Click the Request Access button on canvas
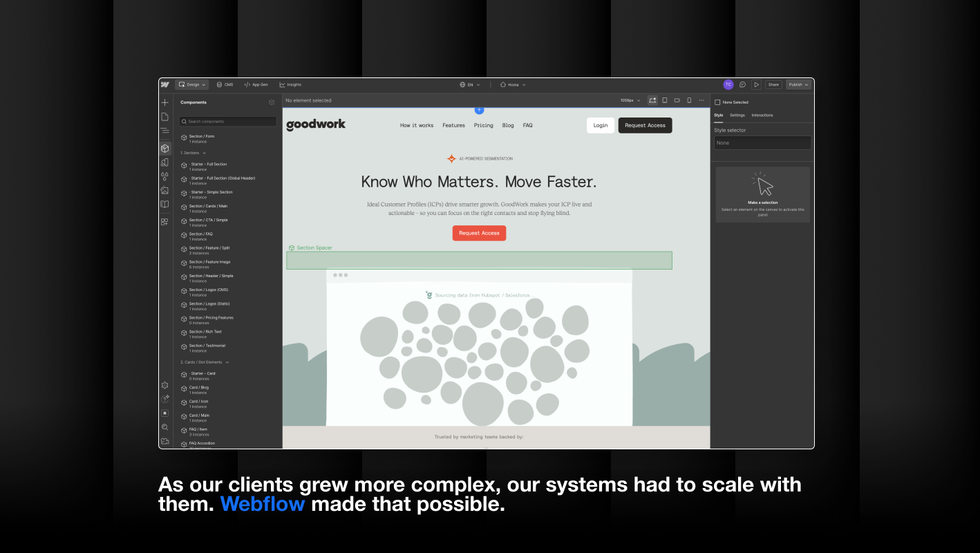The width and height of the screenshot is (980, 553). click(x=479, y=233)
